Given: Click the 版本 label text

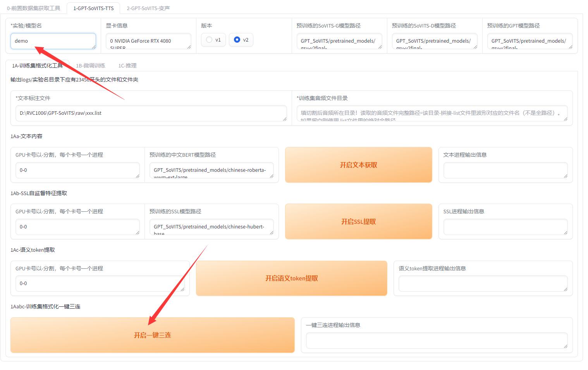Looking at the screenshot, I should (206, 26).
